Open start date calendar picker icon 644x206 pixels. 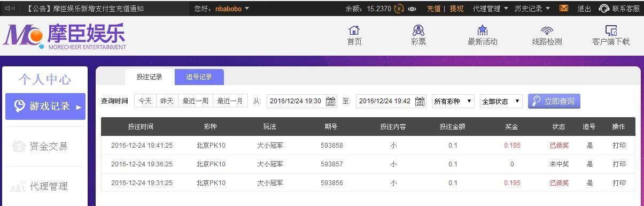(331, 101)
